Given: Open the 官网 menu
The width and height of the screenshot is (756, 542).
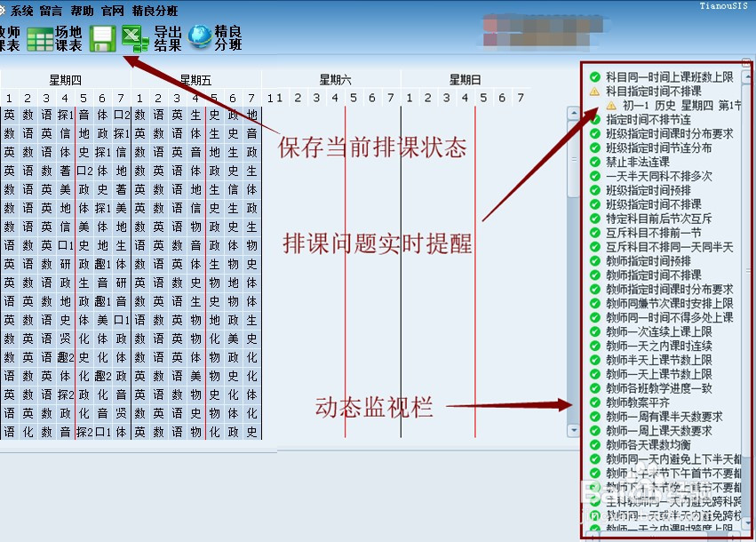Looking at the screenshot, I should (113, 11).
